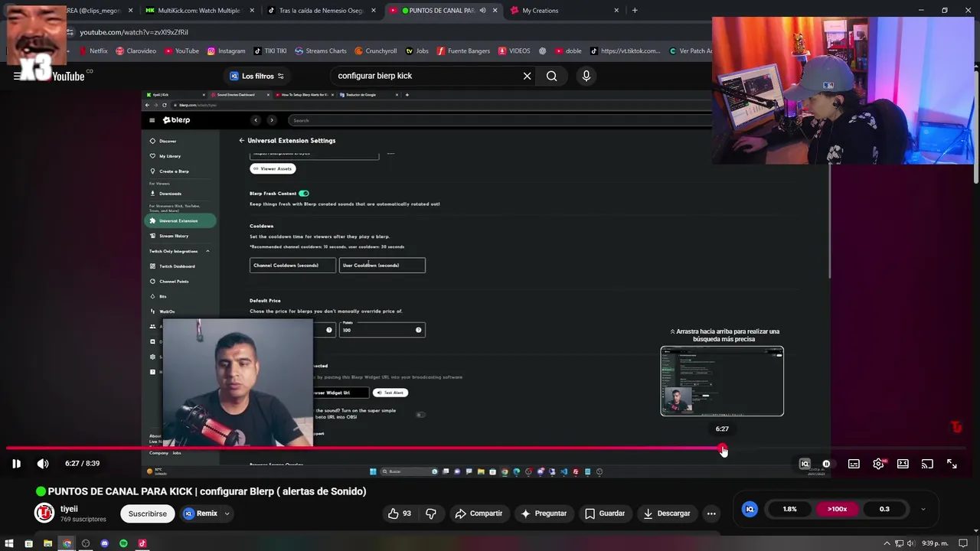Switch to theater mode view

tap(903, 464)
